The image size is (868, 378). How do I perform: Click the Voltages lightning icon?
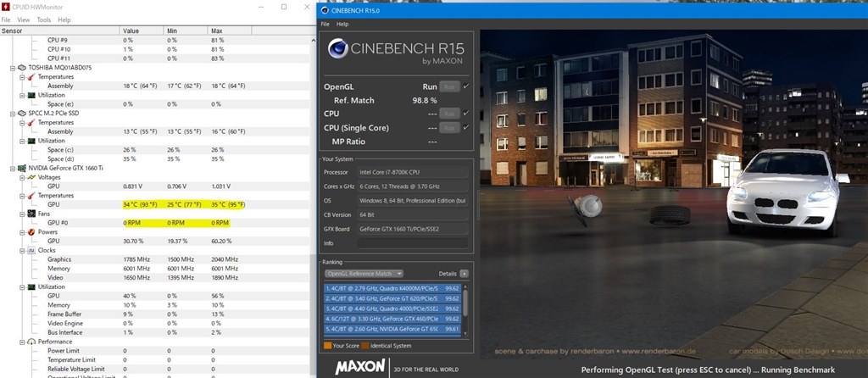click(x=31, y=177)
